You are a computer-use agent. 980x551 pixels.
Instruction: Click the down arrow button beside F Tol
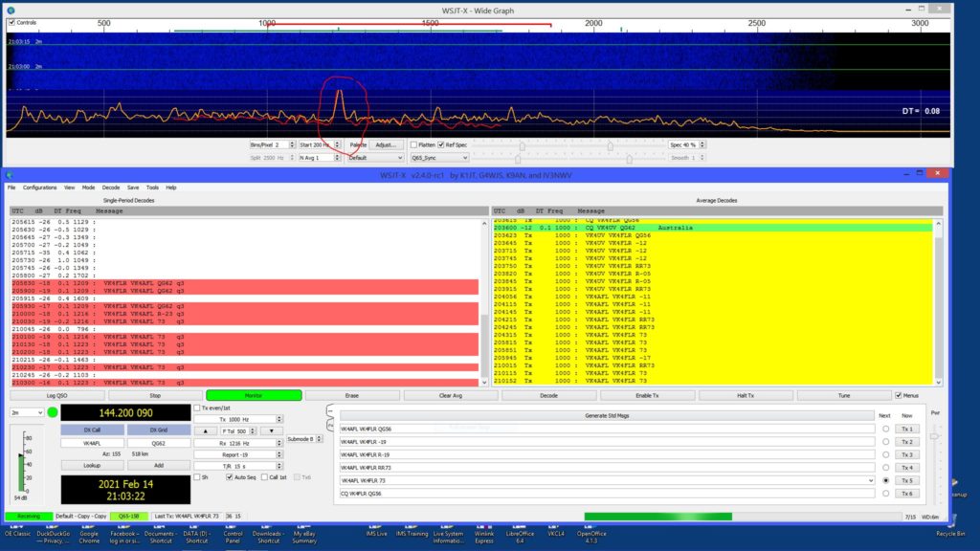(271, 431)
